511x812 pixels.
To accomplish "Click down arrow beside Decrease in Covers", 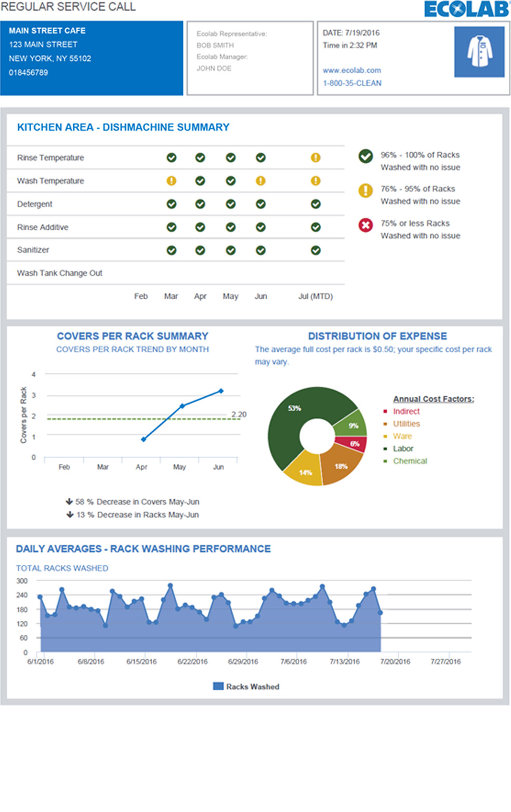I will [69, 502].
